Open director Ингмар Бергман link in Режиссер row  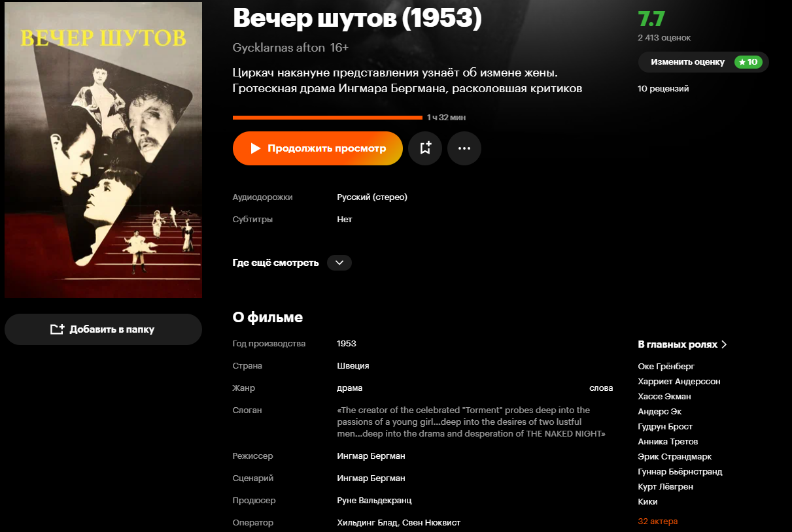(x=371, y=456)
